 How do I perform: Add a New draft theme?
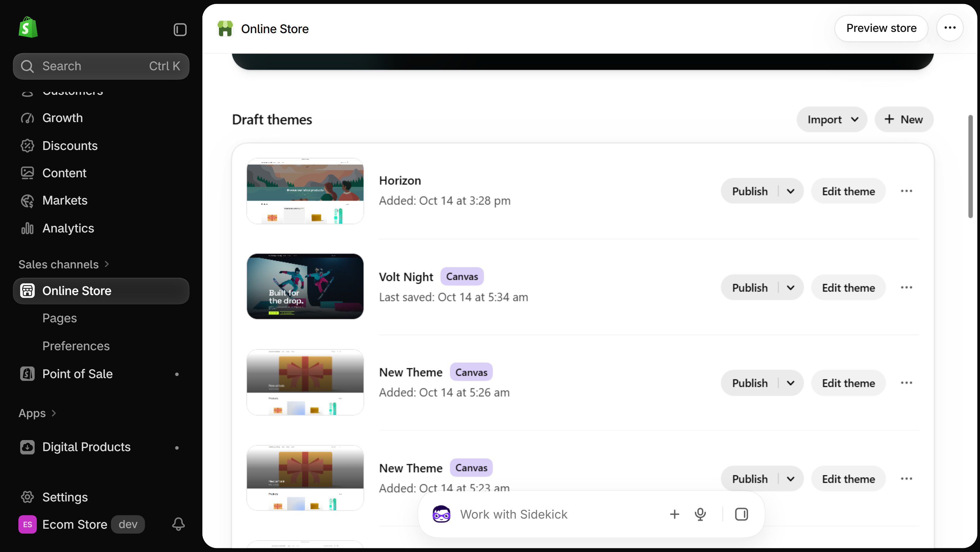coord(904,120)
